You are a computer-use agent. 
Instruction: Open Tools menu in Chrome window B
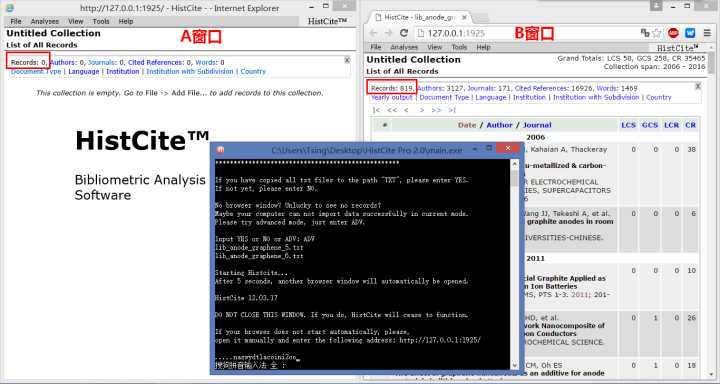(x=459, y=47)
